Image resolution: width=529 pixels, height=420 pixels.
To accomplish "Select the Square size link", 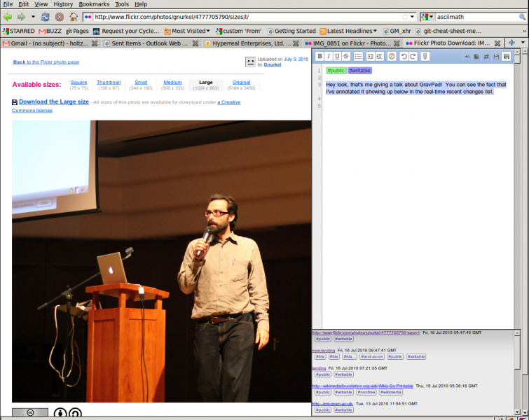I will tap(78, 82).
